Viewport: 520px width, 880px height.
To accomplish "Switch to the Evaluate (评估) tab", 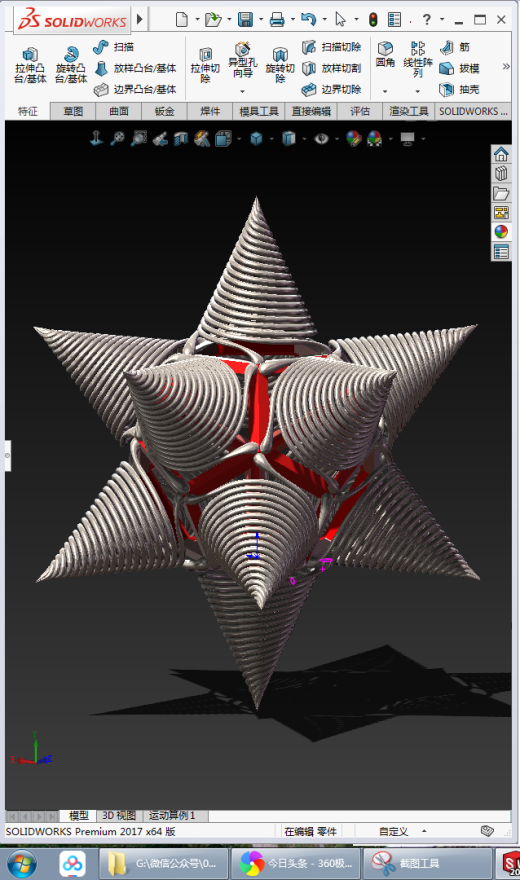I will click(x=360, y=111).
